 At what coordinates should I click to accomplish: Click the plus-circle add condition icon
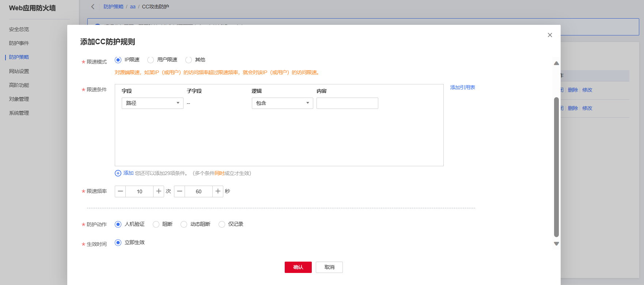[x=118, y=173]
